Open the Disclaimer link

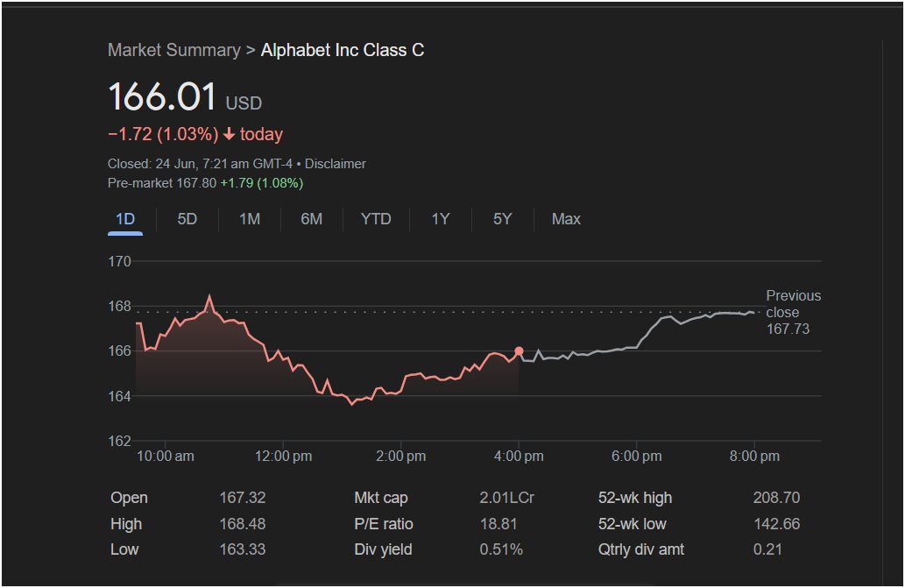336,164
